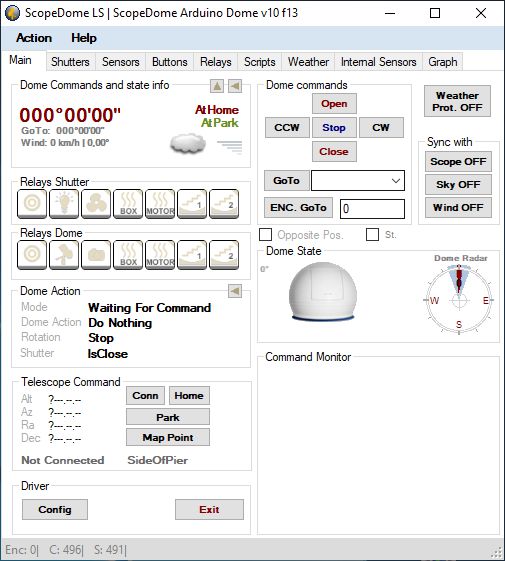The image size is (505, 561).
Task: Click the red Exit button
Action: coord(209,509)
